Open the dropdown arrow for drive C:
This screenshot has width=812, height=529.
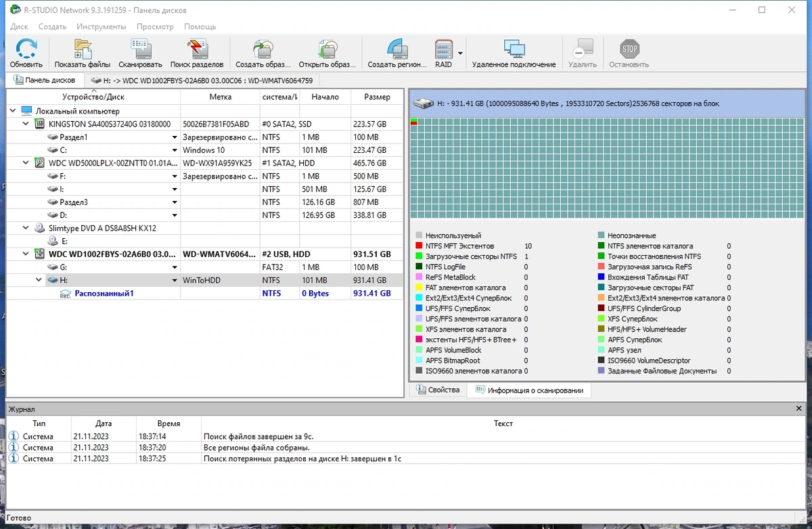click(x=175, y=150)
